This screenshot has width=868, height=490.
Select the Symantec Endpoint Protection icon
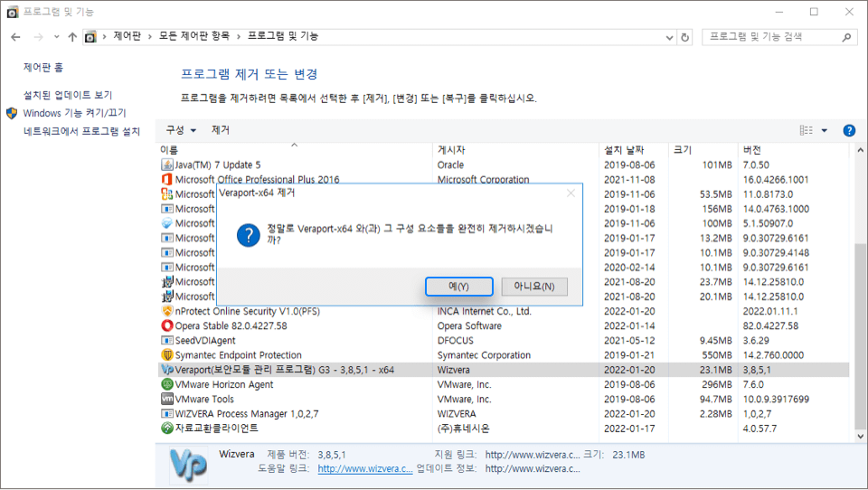click(x=166, y=355)
